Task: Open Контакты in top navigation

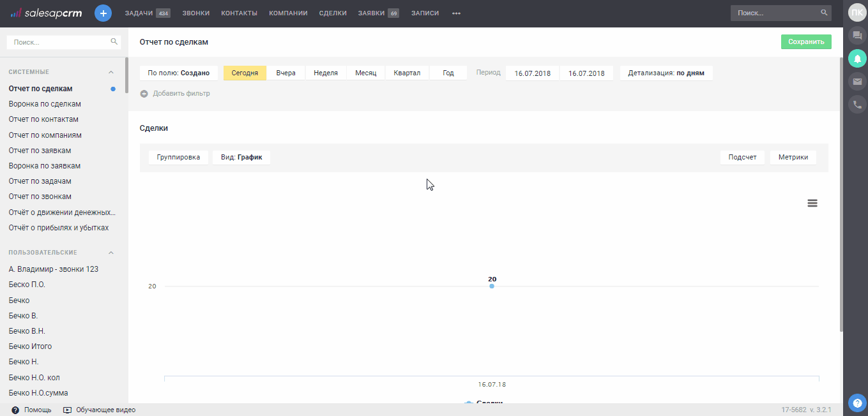Action: click(239, 13)
